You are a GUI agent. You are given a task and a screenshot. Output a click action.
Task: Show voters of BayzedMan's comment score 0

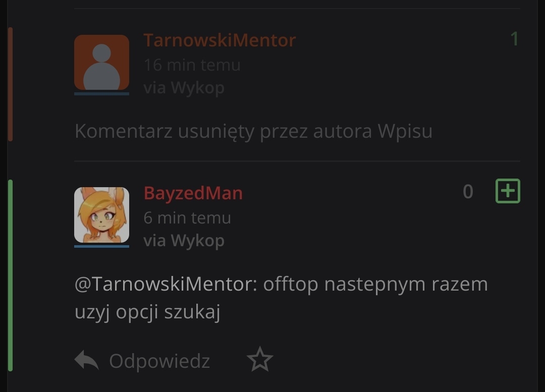(x=468, y=192)
